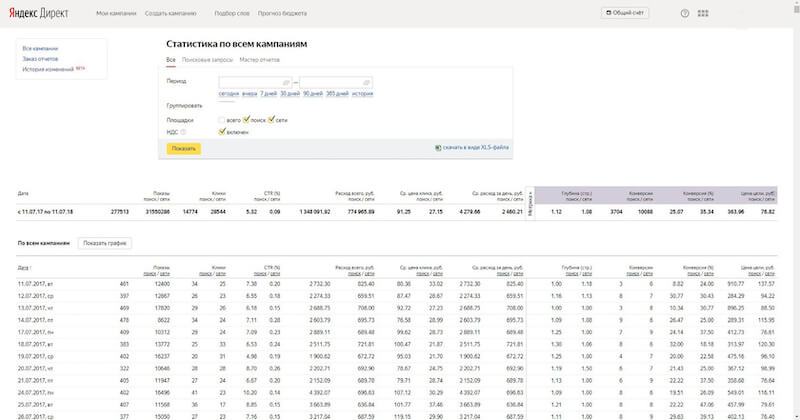The image size is (800, 420).
Task: Uncheck the 'поиск' checkbox
Action: [x=246, y=119]
